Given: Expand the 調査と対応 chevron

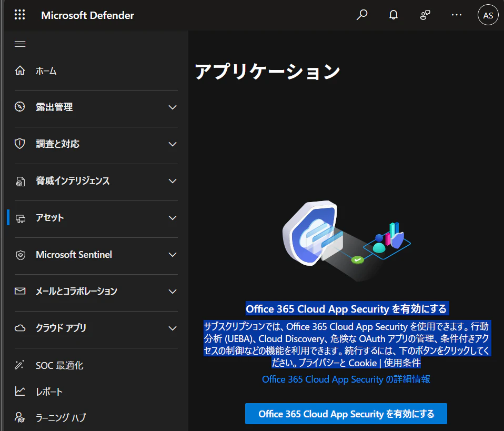Looking at the screenshot, I should pyautogui.click(x=173, y=144).
